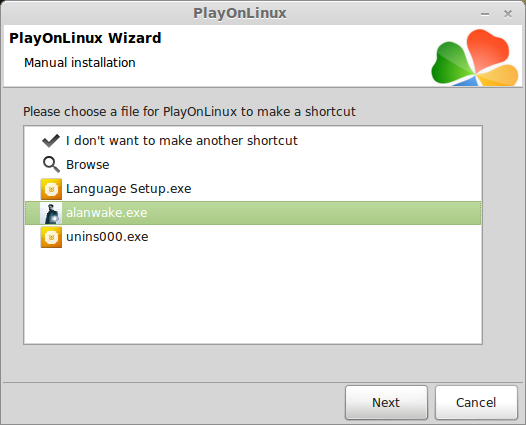
Task: Click the Next button
Action: [386, 403]
